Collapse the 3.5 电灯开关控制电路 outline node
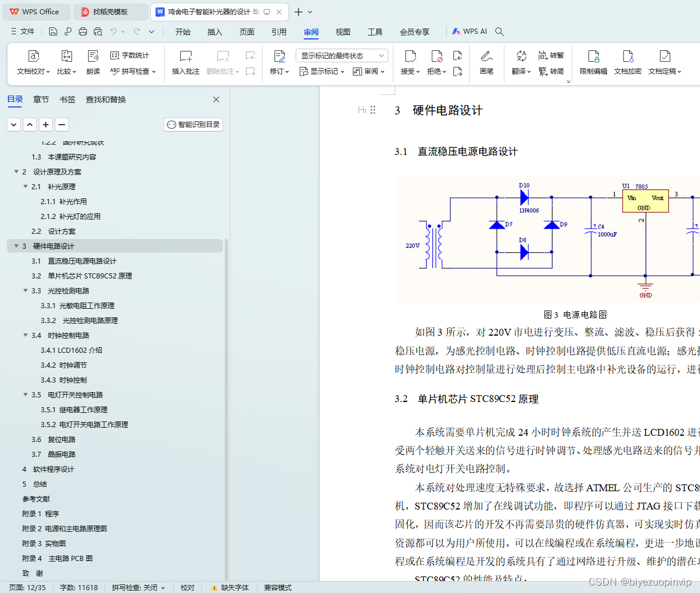Screen dimensions: 700x593 [x=25, y=395]
